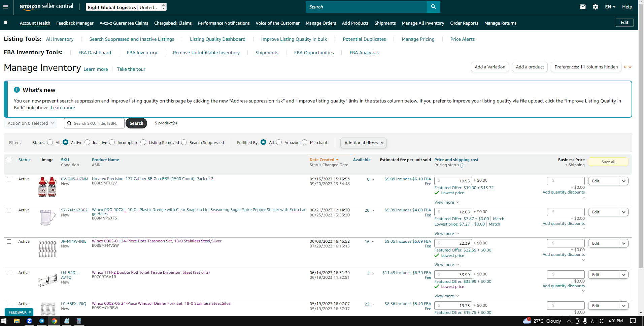Open the settings gear icon

pos(596,7)
